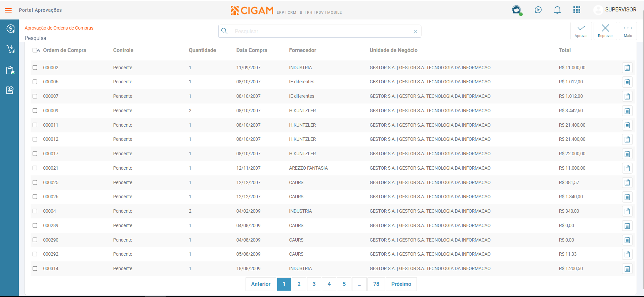Click the total R$ 22.000,00 cell
The width and height of the screenshot is (644, 297).
572,154
